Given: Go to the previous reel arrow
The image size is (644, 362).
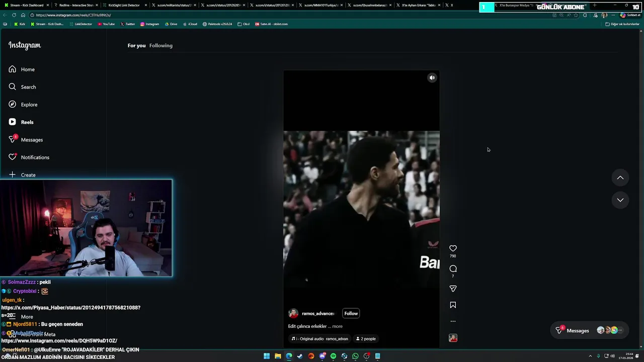Looking at the screenshot, I should [x=620, y=177].
